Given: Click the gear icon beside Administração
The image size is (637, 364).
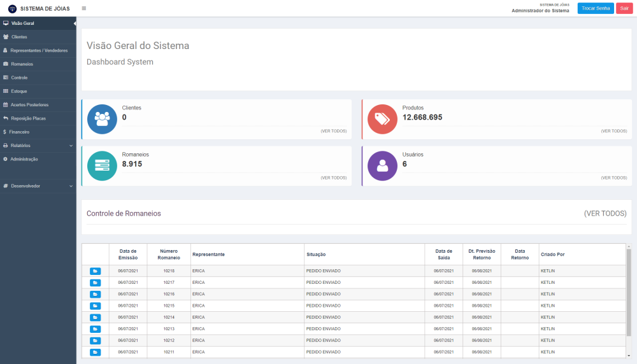Looking at the screenshot, I should [x=5, y=159].
